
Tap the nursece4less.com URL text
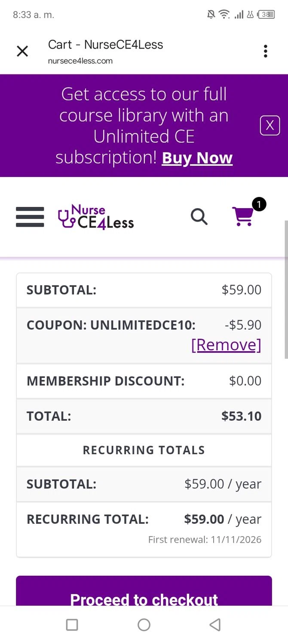[80, 61]
